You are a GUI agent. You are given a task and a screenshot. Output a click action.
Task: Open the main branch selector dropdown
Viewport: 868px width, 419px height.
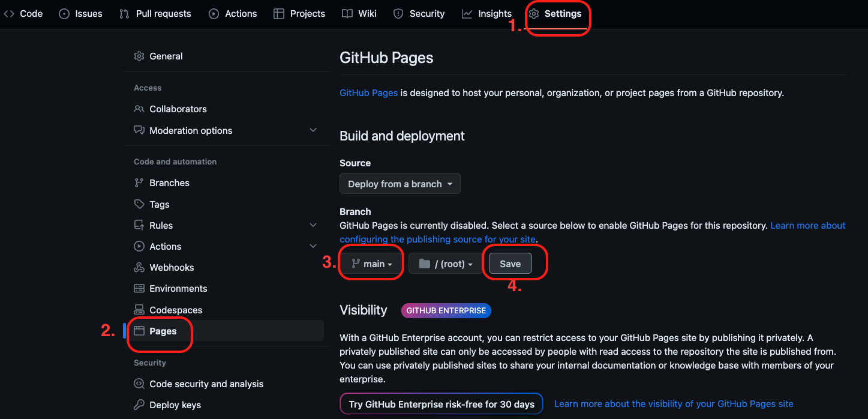(x=372, y=264)
